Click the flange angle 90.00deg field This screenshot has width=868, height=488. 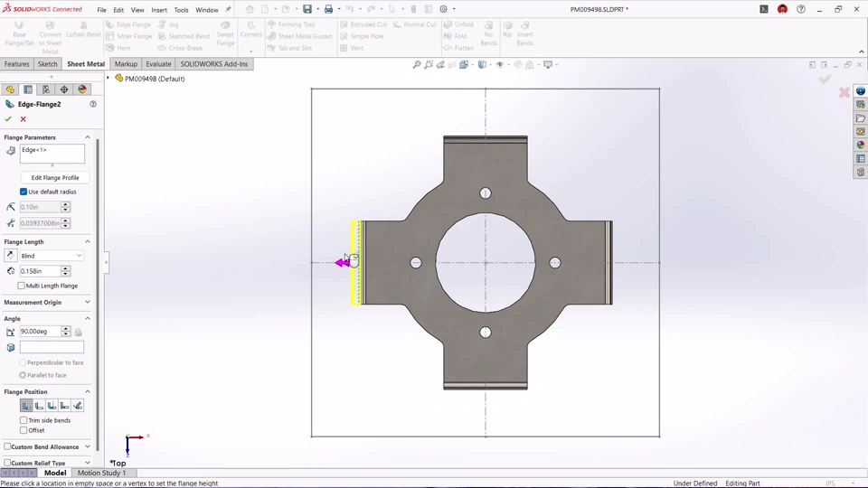tap(39, 332)
